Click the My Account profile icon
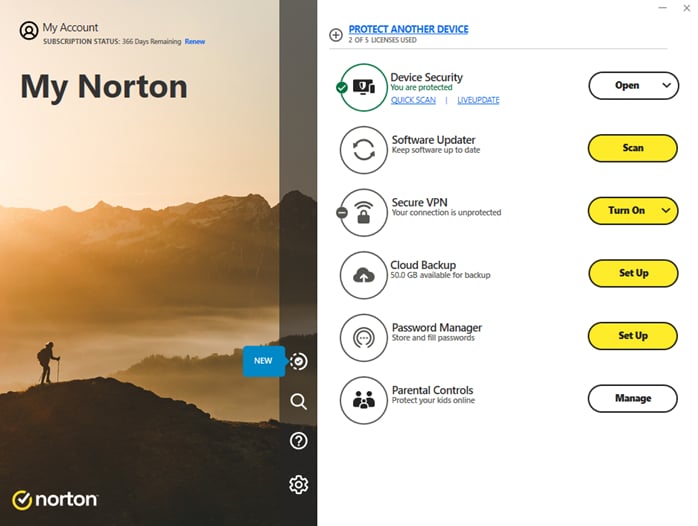698x526 pixels. pyautogui.click(x=28, y=31)
